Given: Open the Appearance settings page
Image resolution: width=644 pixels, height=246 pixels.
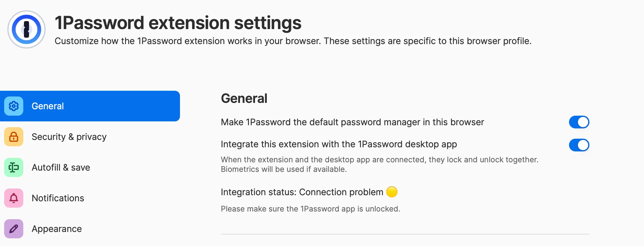Looking at the screenshot, I should 56,229.
